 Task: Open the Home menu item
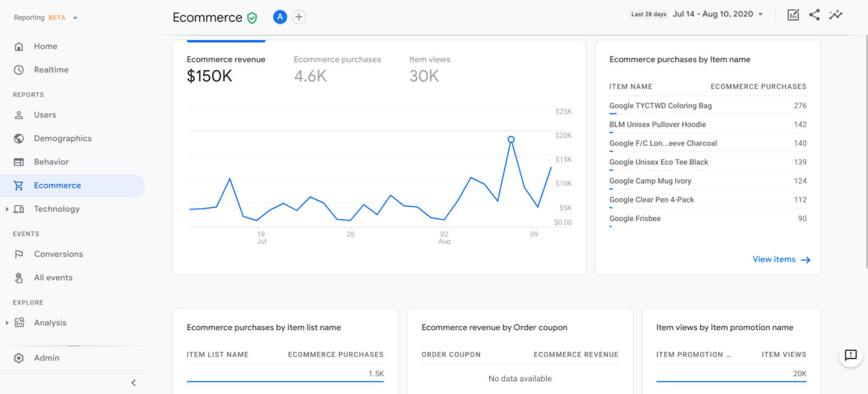pos(46,46)
